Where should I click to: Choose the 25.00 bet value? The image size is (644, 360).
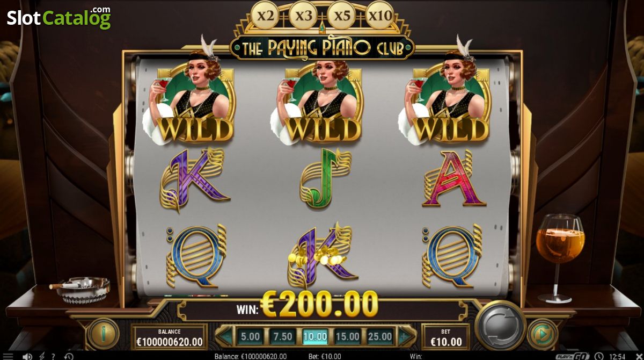[x=380, y=337]
